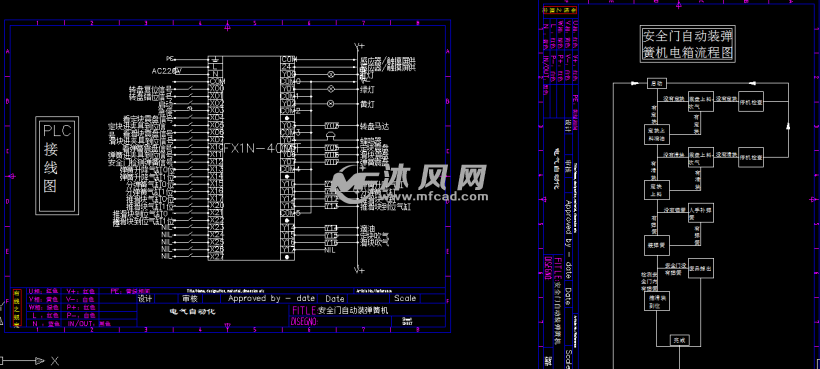This screenshot has height=369, width=820.
Task: Select 审核 cell in PLC sheet title block
Action: 190,299
